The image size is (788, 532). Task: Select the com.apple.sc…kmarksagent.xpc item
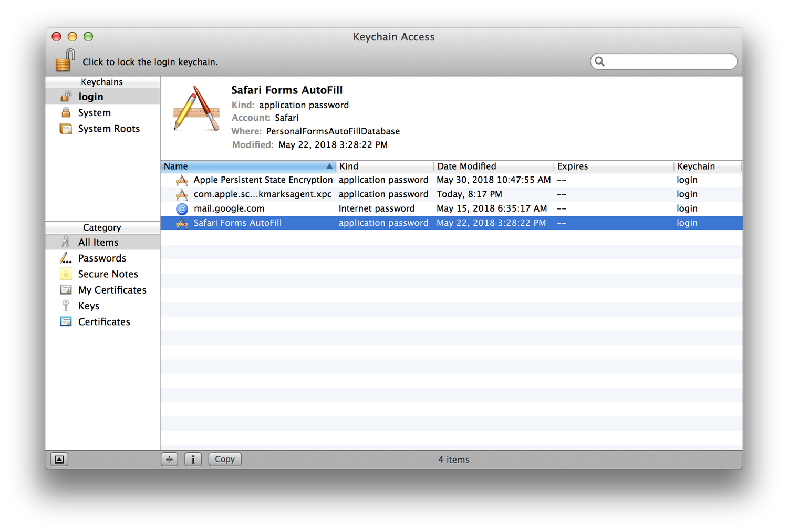pyautogui.click(x=451, y=194)
